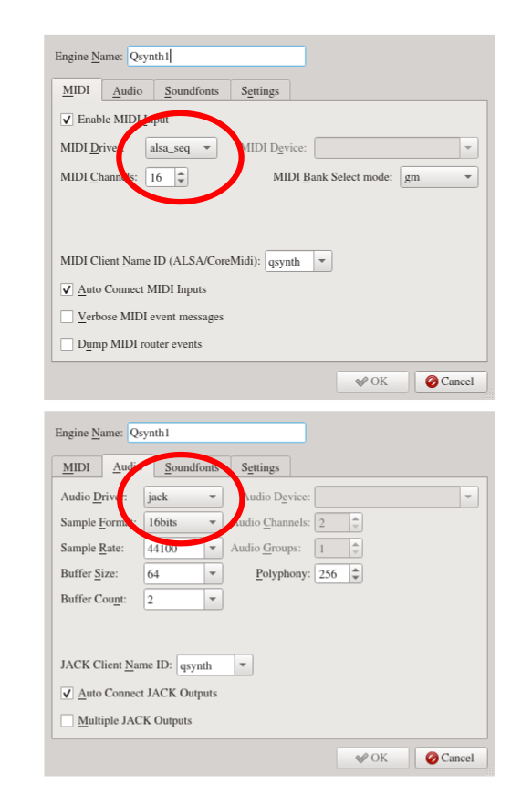532x806 pixels.
Task: Open the alsa_seq MIDI Driver dropdown
Action: 181,148
